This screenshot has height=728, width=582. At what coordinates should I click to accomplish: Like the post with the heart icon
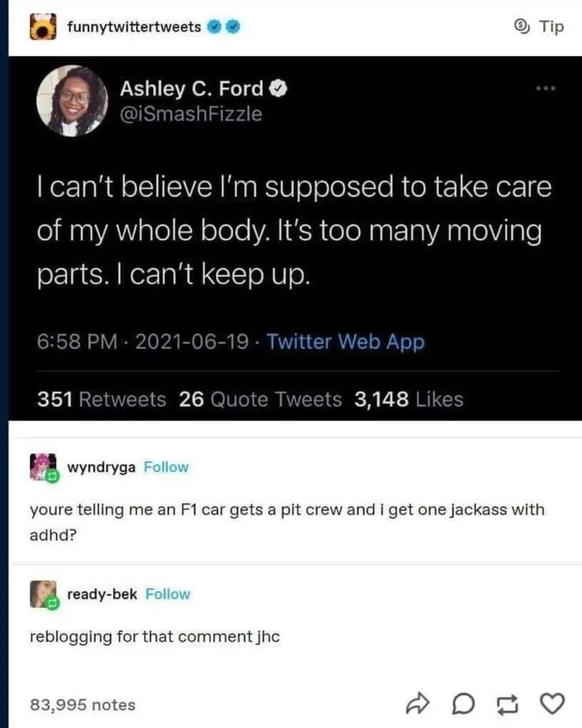(552, 704)
